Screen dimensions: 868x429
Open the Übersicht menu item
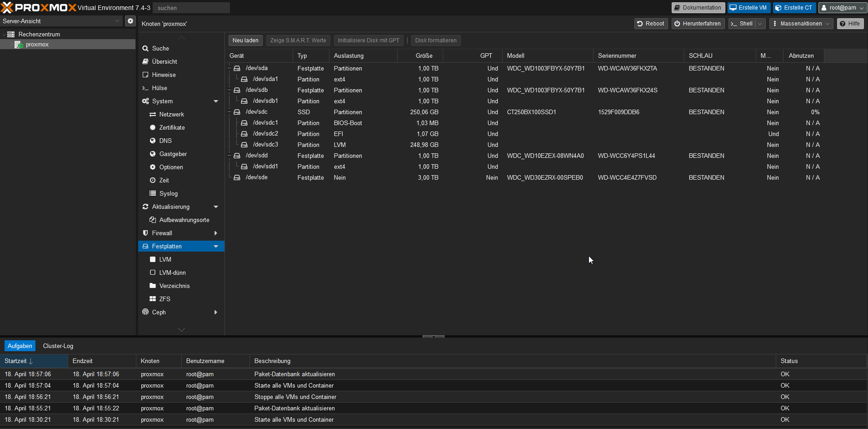pyautogui.click(x=181, y=61)
